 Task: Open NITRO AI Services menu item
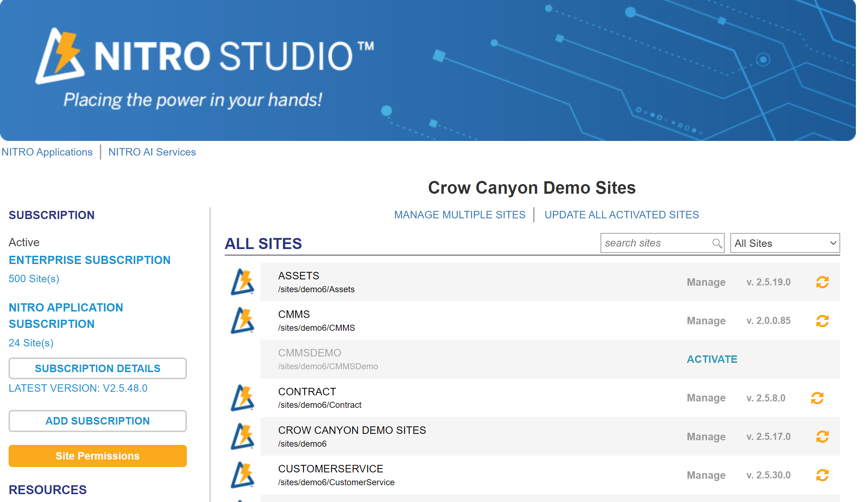click(152, 152)
